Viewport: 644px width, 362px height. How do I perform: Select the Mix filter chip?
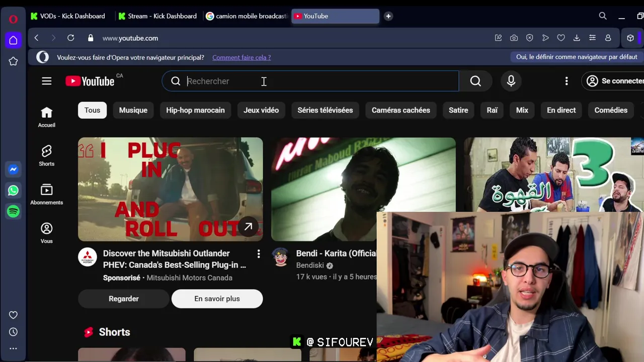click(522, 110)
